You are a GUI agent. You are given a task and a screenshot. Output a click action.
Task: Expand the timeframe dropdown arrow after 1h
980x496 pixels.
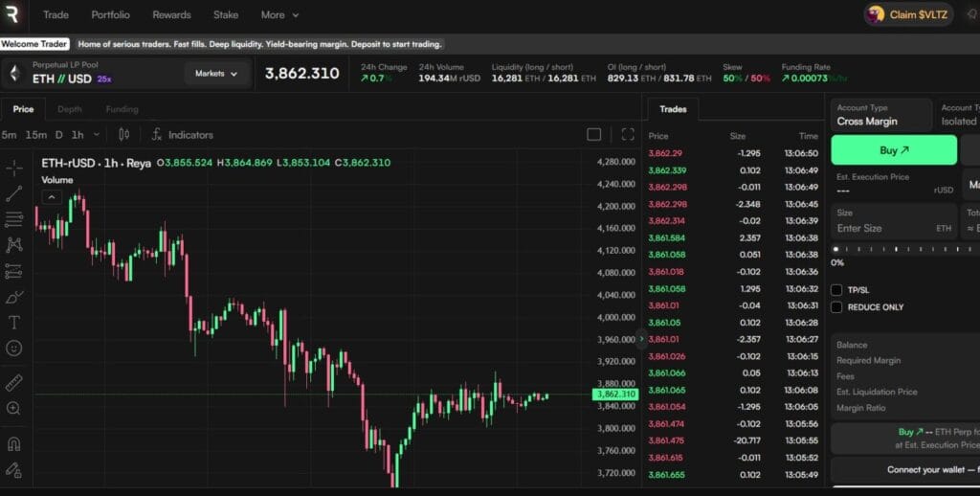tap(97, 134)
